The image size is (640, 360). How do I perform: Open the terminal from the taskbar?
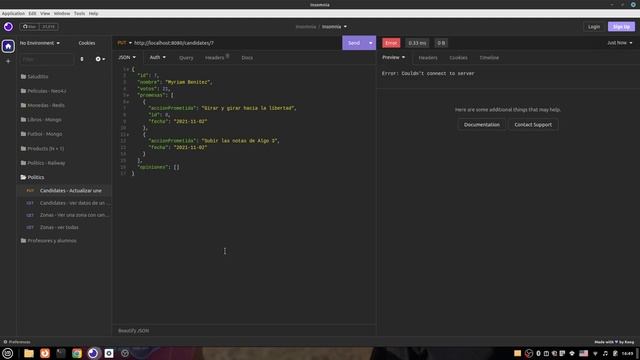(61, 353)
